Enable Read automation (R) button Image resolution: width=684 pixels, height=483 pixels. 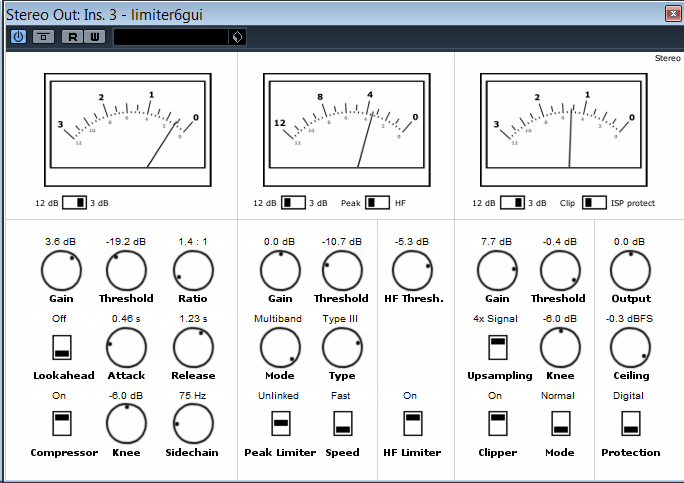72,37
